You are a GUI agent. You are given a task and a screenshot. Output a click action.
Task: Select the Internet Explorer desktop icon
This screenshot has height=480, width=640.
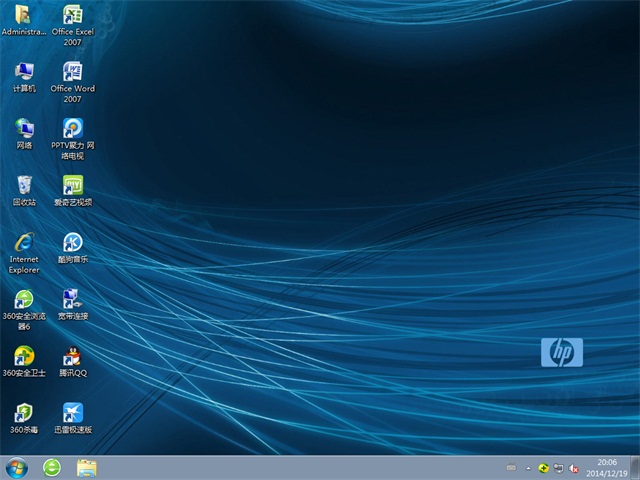click(24, 243)
